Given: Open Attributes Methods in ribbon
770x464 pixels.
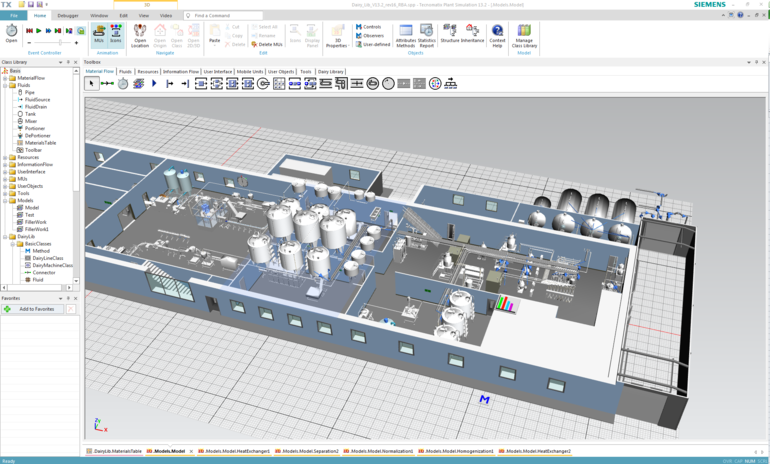Looking at the screenshot, I should click(x=406, y=35).
